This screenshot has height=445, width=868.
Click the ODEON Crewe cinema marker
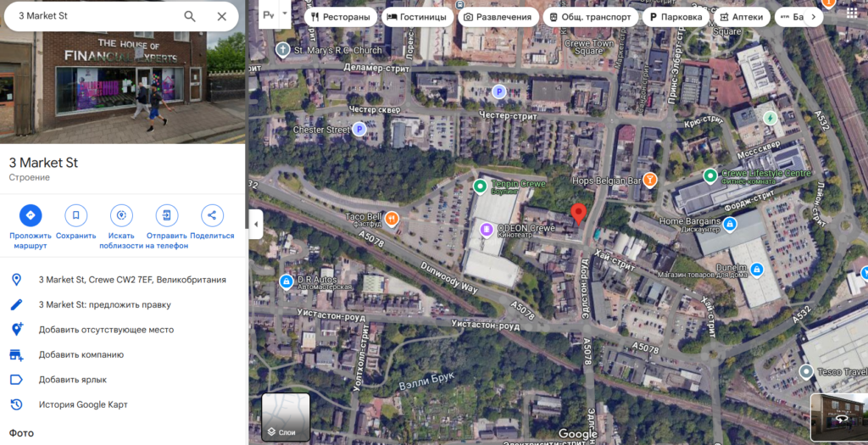486,229
